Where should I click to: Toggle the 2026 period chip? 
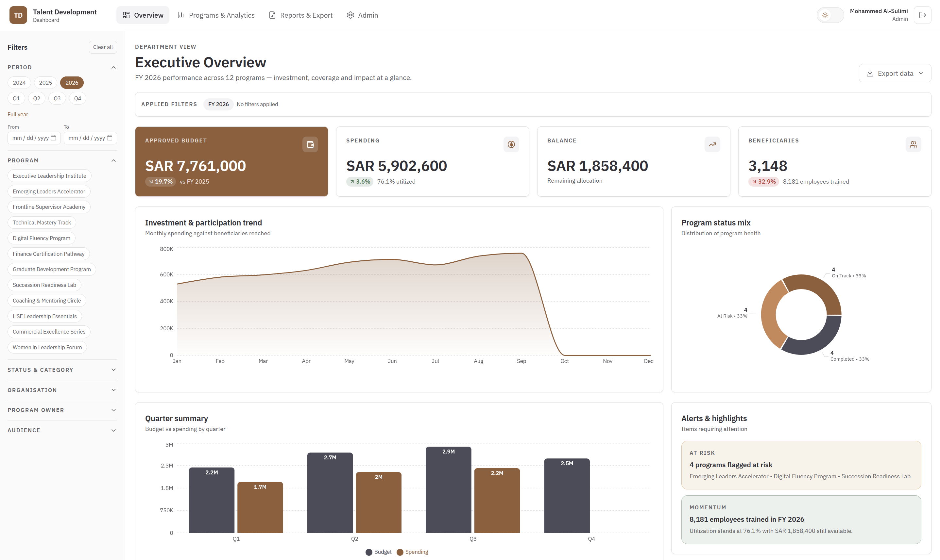(x=72, y=83)
